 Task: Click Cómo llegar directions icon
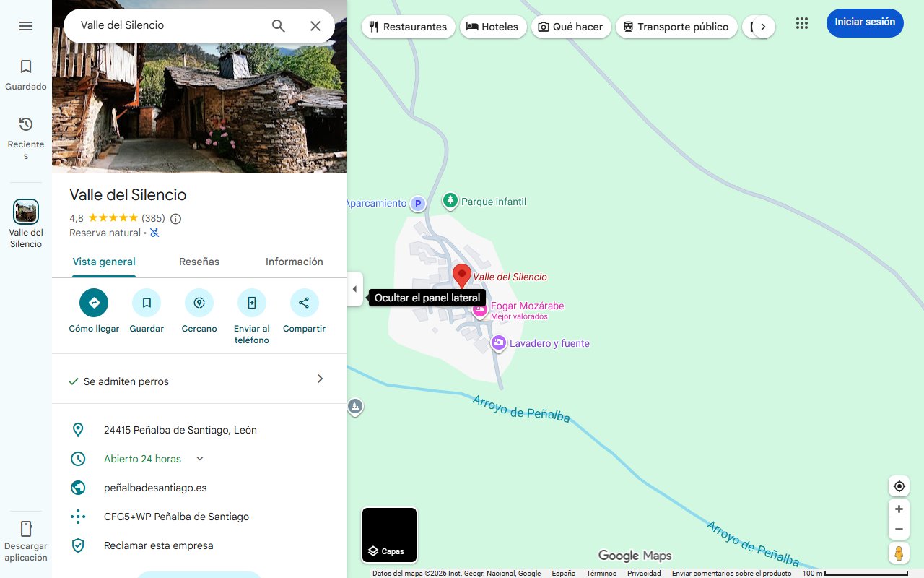pyautogui.click(x=94, y=303)
